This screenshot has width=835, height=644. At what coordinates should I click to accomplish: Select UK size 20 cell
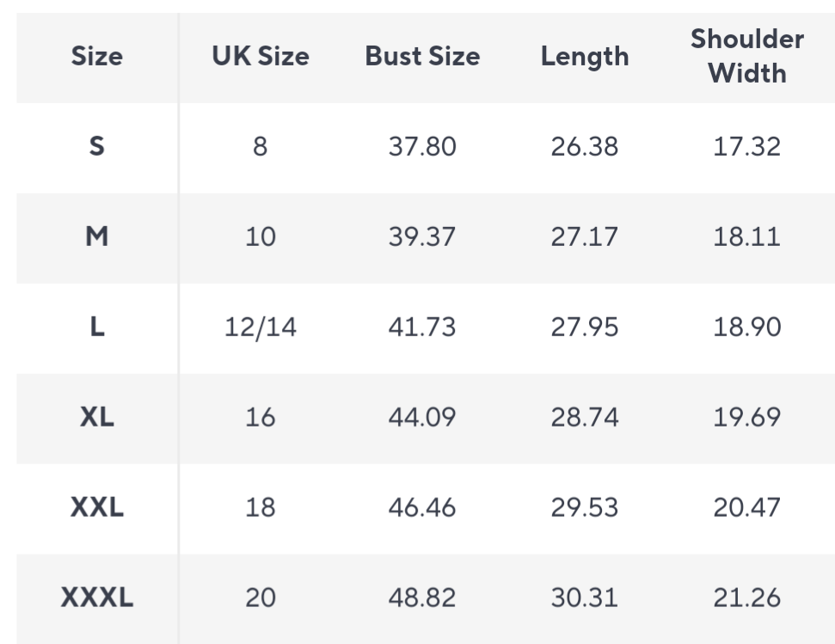click(x=261, y=598)
